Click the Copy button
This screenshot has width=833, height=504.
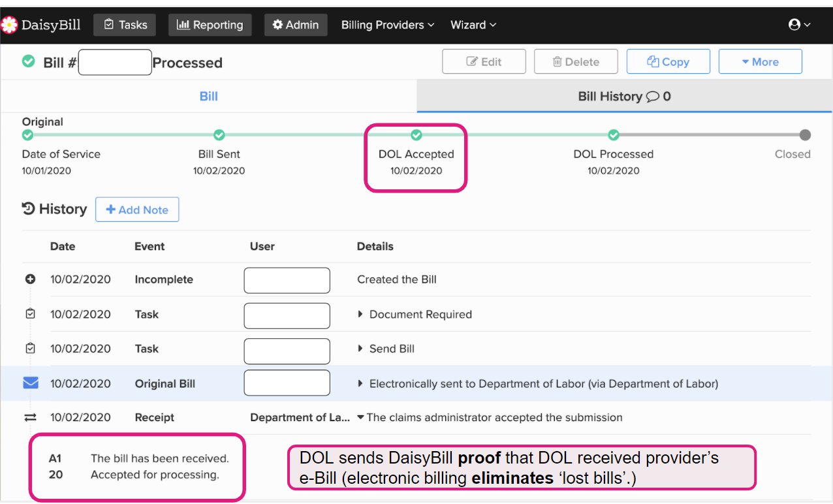pos(668,62)
